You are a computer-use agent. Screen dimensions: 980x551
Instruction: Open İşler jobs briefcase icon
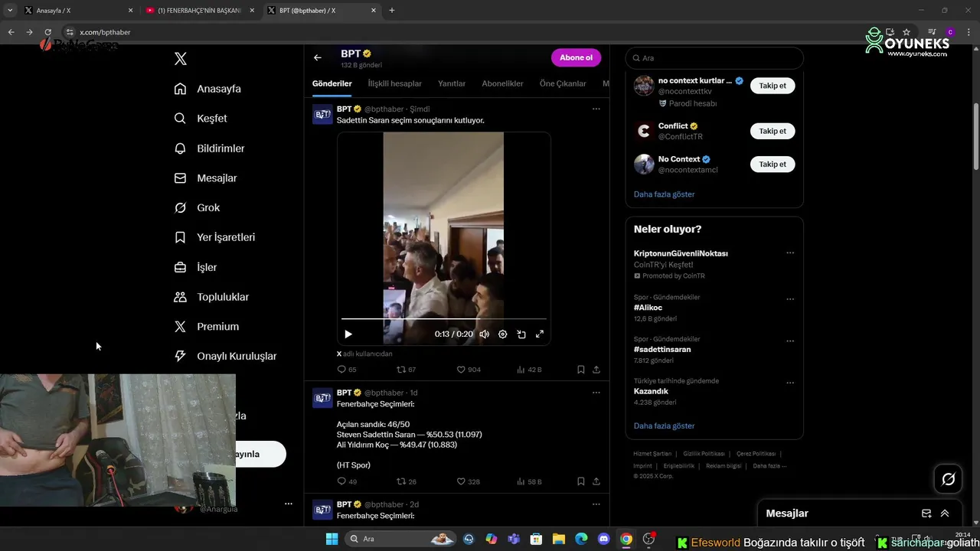181,267
